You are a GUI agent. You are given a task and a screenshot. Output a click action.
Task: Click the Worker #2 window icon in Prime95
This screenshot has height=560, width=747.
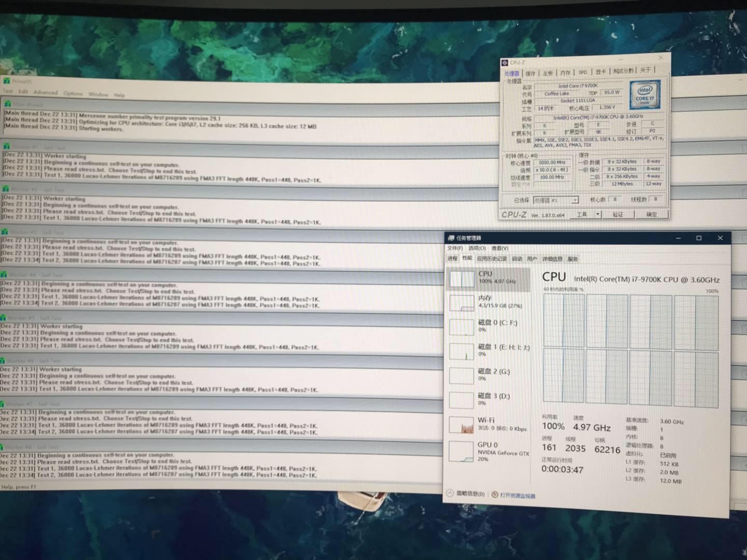click(x=5, y=189)
